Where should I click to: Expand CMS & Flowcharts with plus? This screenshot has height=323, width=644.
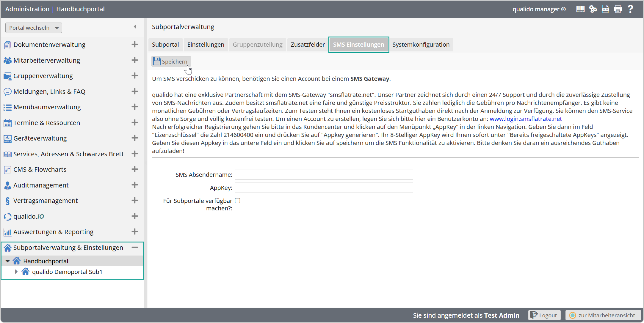(135, 169)
